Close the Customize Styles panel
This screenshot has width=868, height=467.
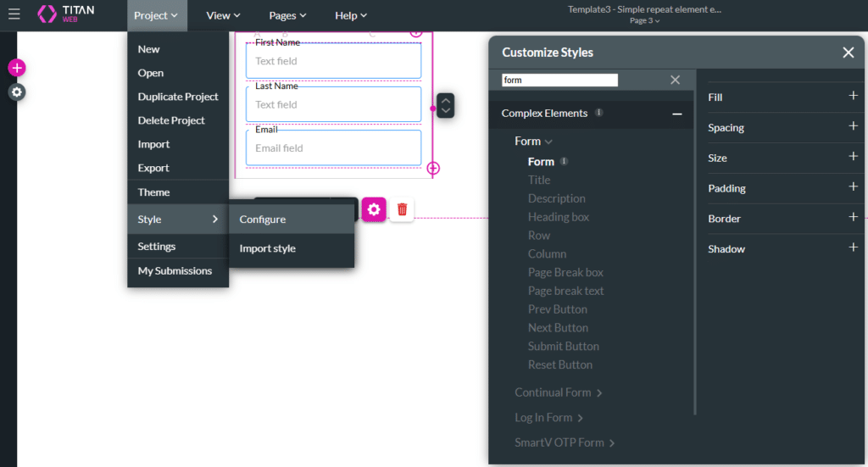point(848,53)
